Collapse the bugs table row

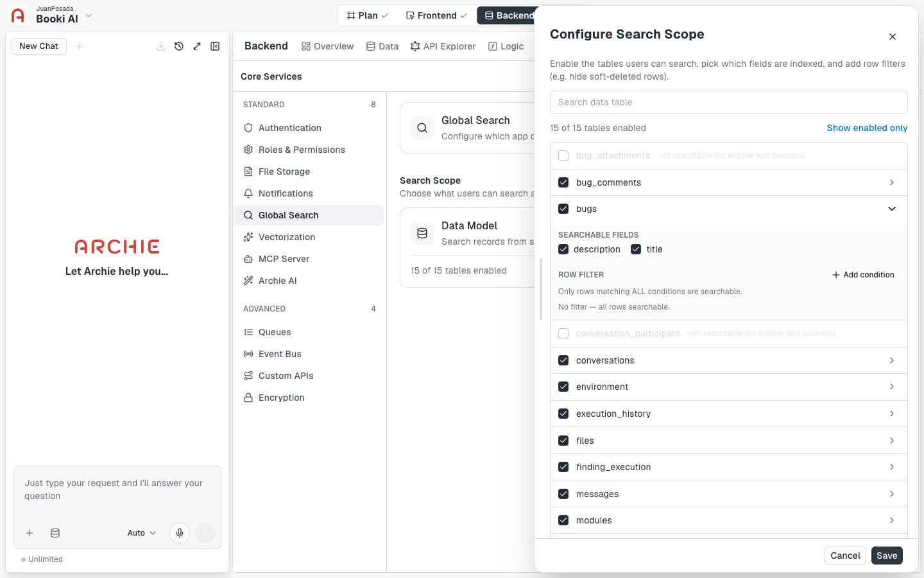coord(892,209)
